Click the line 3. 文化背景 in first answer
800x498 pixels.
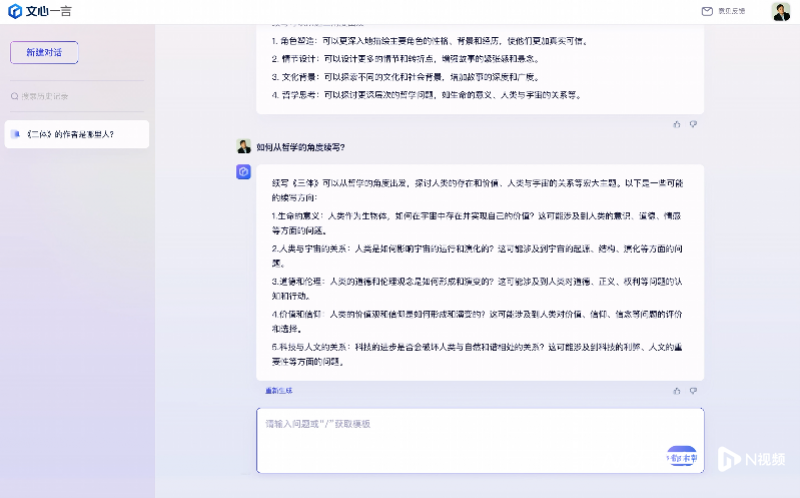[406, 77]
